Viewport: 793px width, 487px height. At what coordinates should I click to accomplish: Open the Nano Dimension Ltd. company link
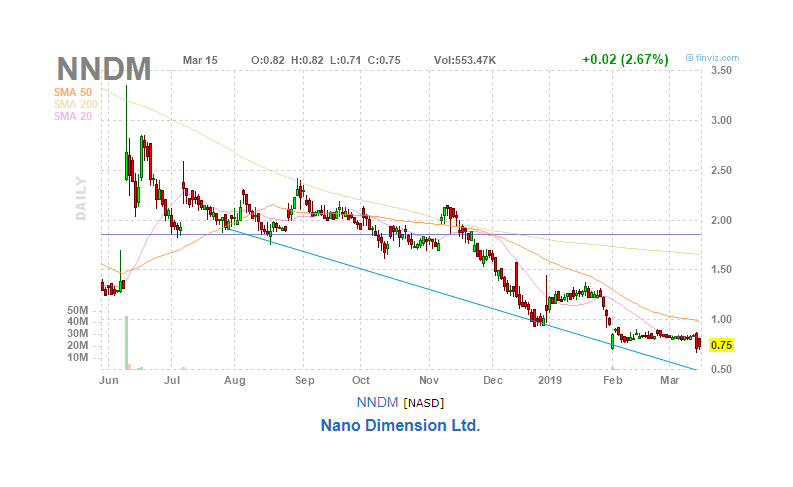400,425
